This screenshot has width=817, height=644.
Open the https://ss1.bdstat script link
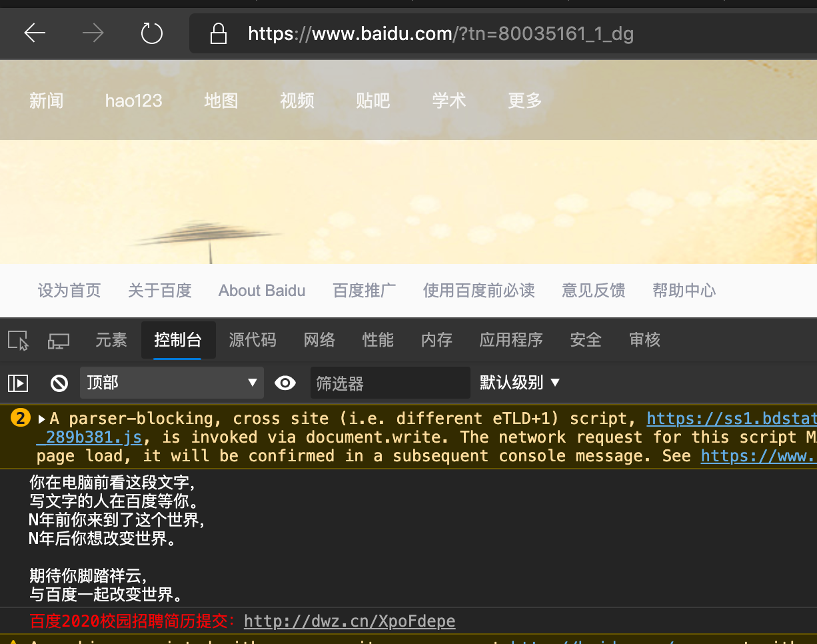click(x=732, y=419)
